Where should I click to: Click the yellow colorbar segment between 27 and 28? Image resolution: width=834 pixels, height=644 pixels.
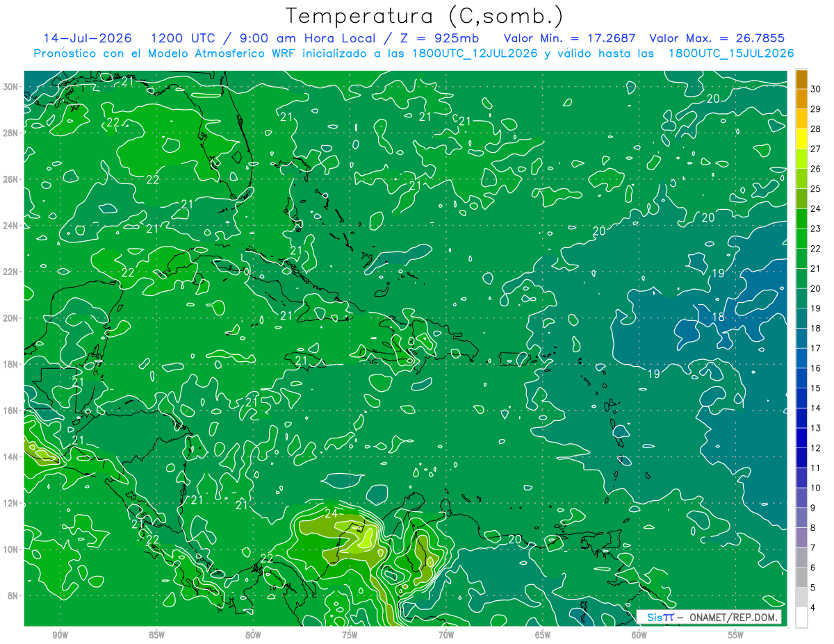[801, 139]
